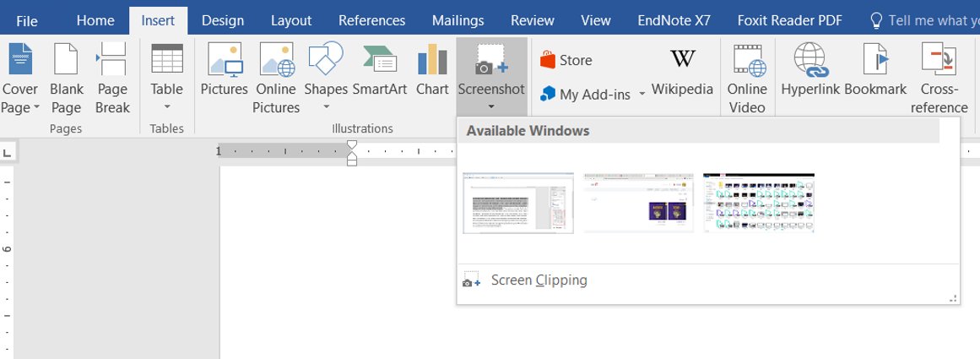Screen dimensions: 980x359
Task: Click the first line indent ruler marker
Action: 352,145
